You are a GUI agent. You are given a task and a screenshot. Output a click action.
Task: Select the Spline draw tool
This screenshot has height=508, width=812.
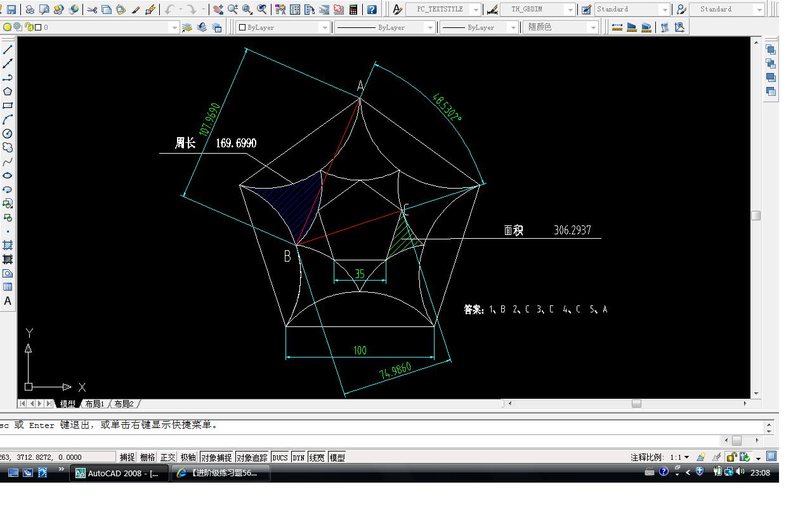point(8,161)
